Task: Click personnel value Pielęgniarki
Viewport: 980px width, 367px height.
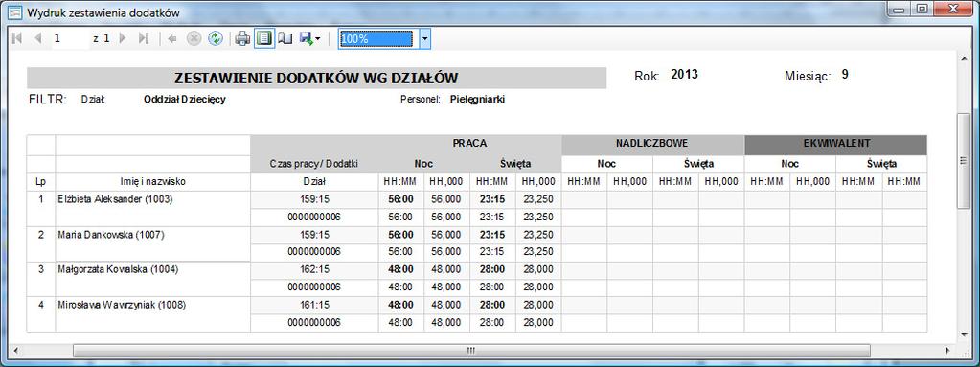Action: click(477, 99)
